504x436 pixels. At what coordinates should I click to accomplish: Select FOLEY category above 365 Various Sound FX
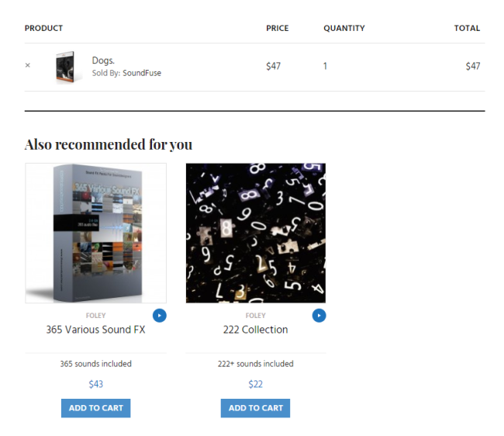coord(96,316)
